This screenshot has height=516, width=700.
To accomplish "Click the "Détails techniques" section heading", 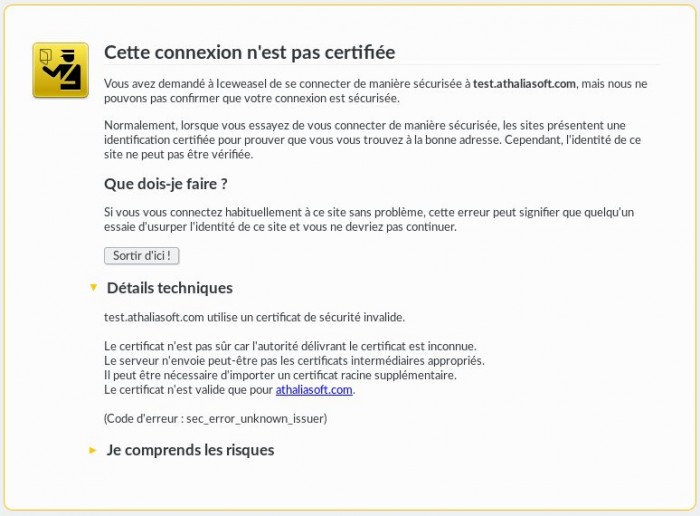I will (169, 288).
